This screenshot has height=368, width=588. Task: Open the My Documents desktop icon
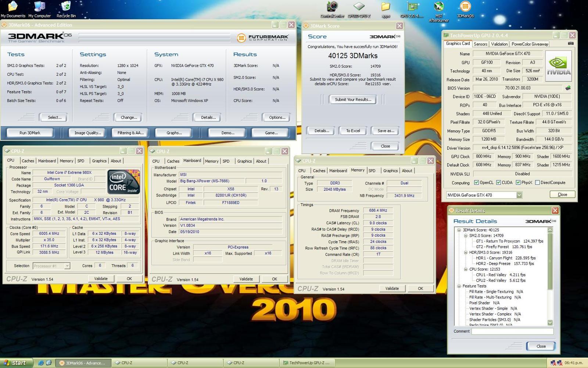(13, 9)
